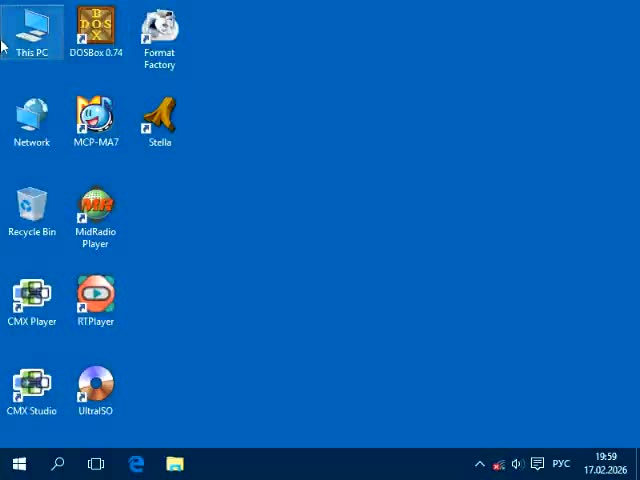Select the This PC desktop icon

(32, 29)
